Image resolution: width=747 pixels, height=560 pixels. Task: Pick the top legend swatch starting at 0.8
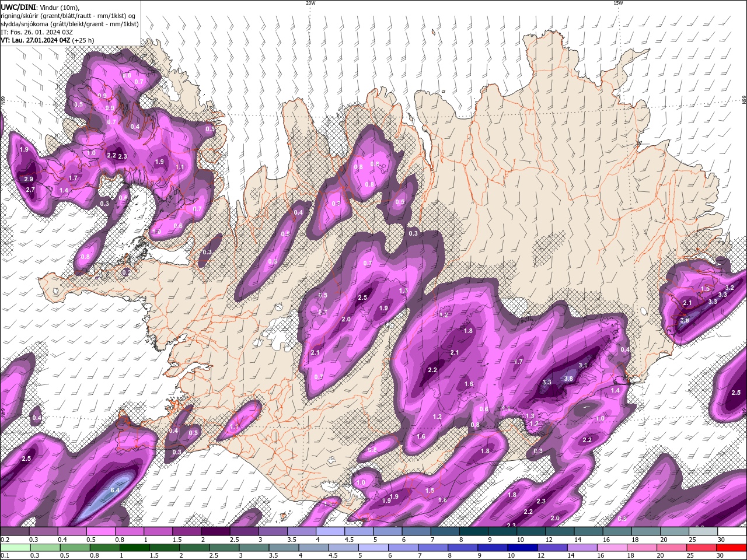pos(129,531)
